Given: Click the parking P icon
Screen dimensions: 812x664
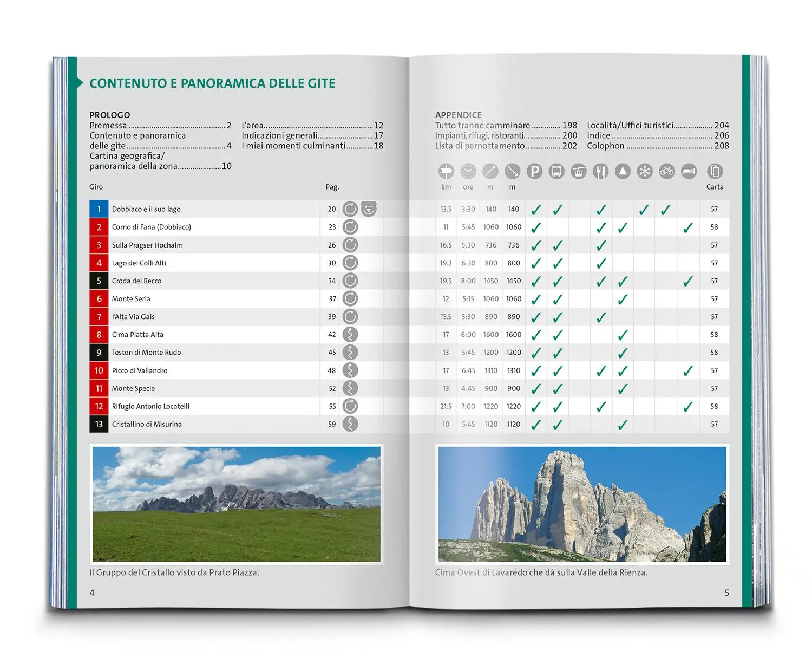Looking at the screenshot, I should [534, 172].
